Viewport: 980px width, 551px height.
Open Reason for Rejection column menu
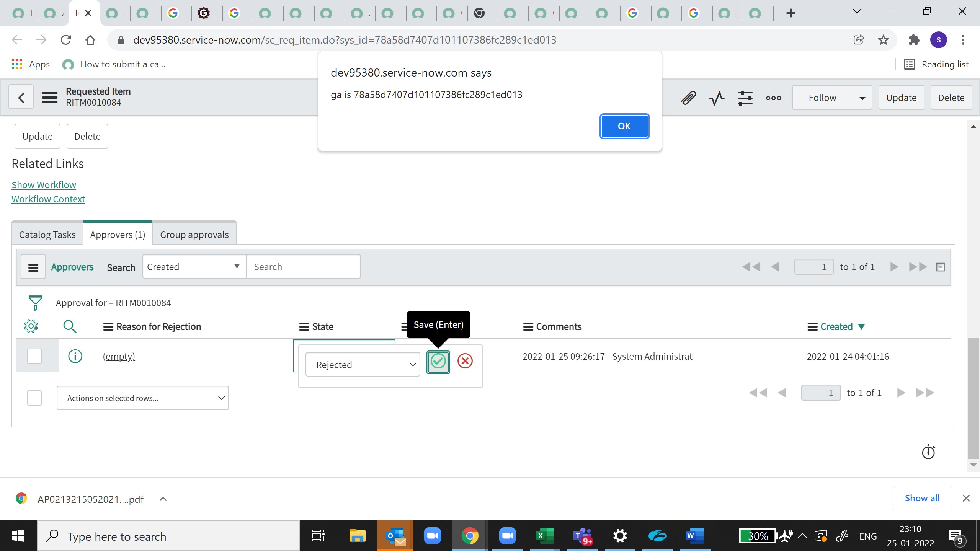[x=108, y=327]
